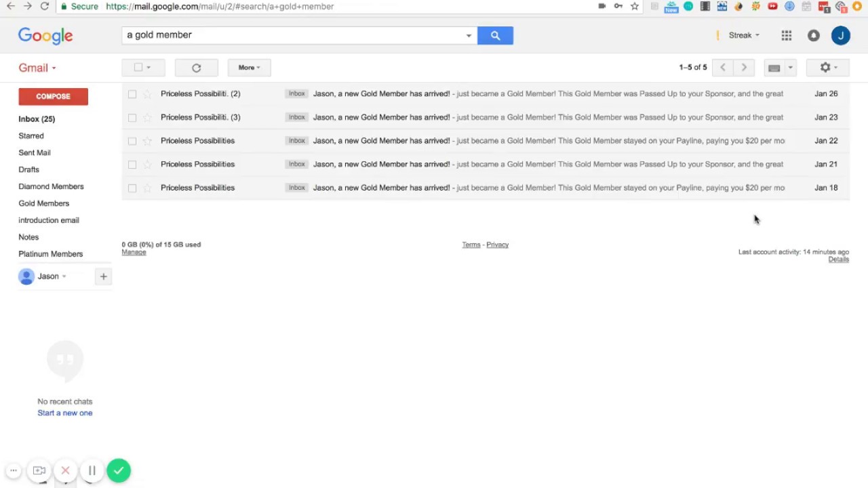Open the More actions dropdown
The image size is (868, 488).
click(249, 68)
